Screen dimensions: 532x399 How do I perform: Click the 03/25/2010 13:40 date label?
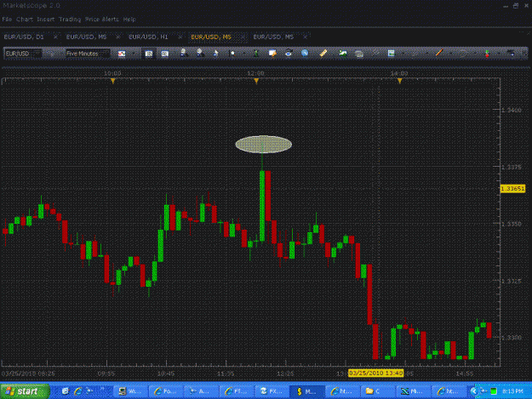point(376,373)
